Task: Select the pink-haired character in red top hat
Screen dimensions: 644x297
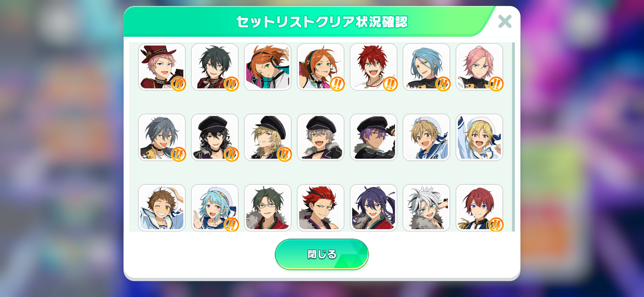Action: [x=162, y=67]
